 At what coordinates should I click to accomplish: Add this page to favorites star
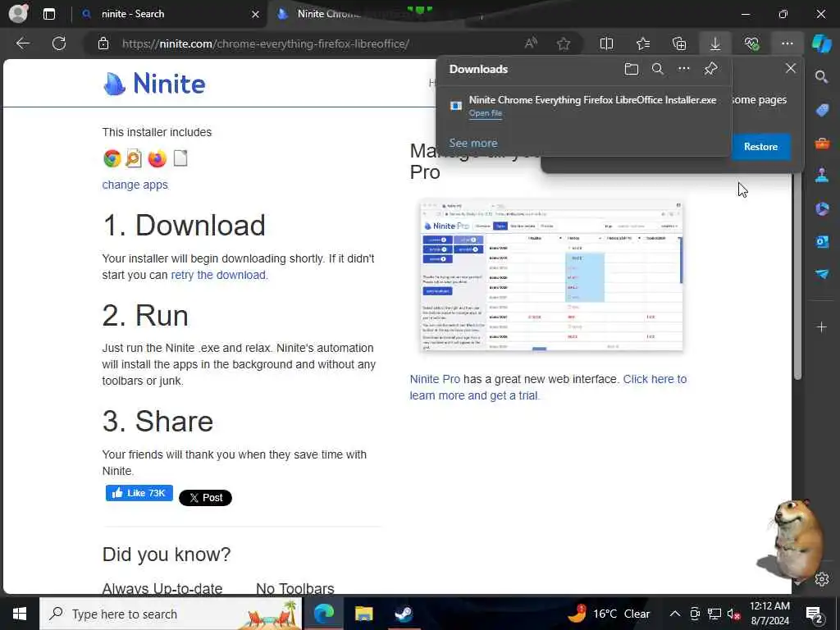[563, 43]
